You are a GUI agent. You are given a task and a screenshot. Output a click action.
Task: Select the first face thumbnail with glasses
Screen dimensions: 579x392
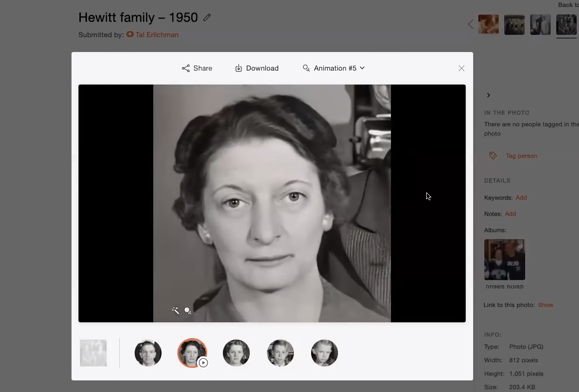148,353
